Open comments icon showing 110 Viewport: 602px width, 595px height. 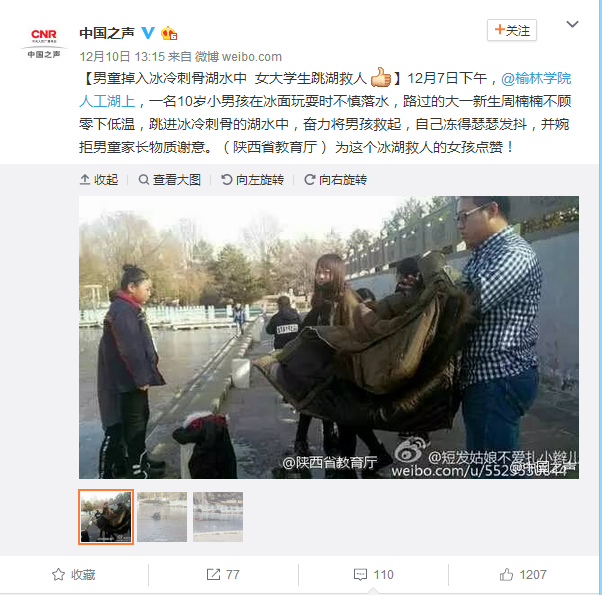[x=374, y=575]
